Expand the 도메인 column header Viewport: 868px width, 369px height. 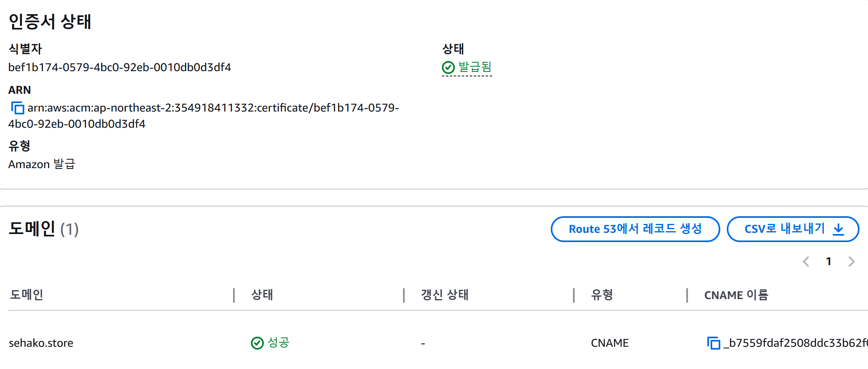point(28,295)
